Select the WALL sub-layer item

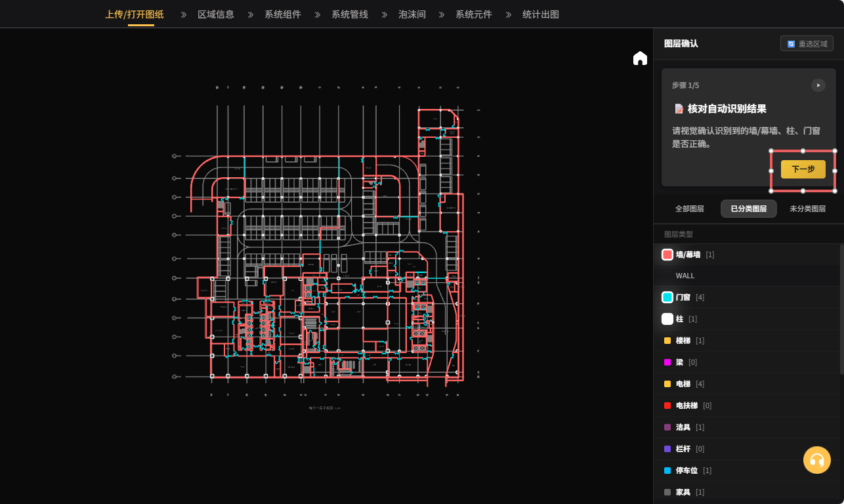click(x=685, y=276)
